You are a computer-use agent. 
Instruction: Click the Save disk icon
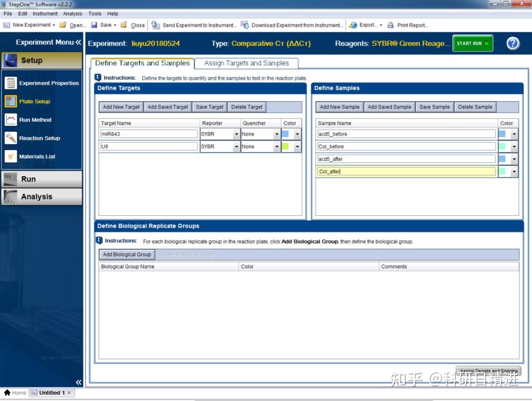pos(94,25)
